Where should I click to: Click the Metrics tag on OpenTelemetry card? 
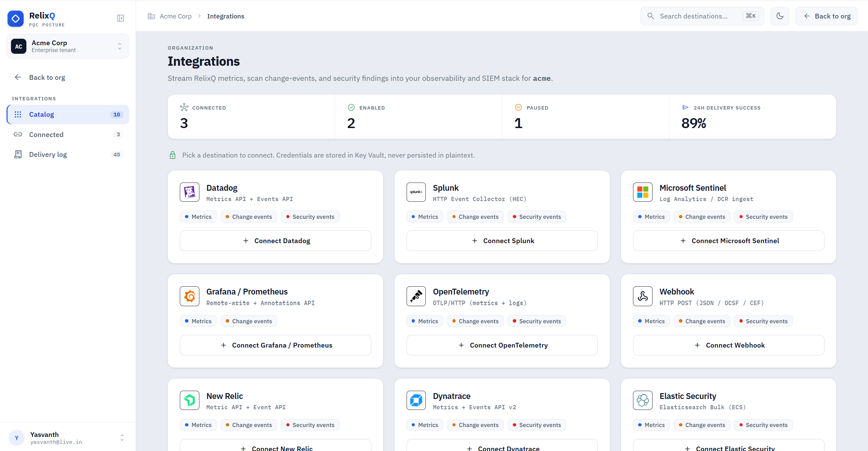(x=424, y=321)
